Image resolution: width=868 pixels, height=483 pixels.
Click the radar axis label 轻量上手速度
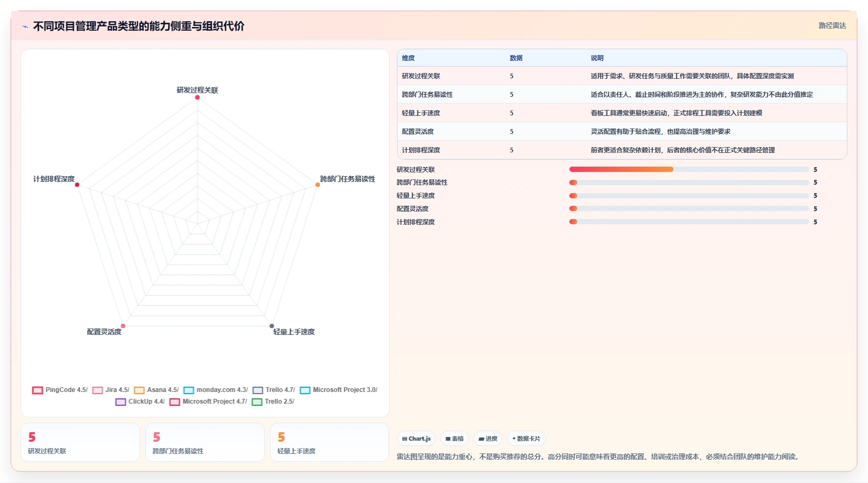[294, 332]
